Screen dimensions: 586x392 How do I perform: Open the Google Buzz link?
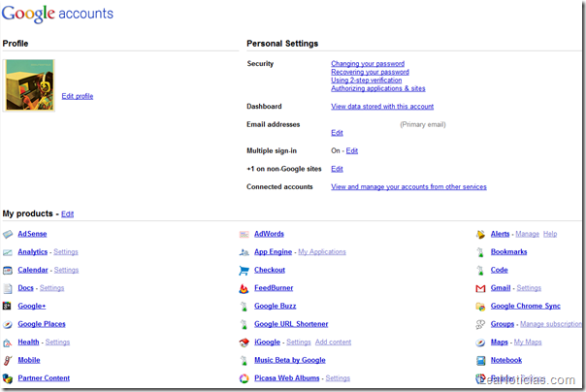tap(276, 306)
